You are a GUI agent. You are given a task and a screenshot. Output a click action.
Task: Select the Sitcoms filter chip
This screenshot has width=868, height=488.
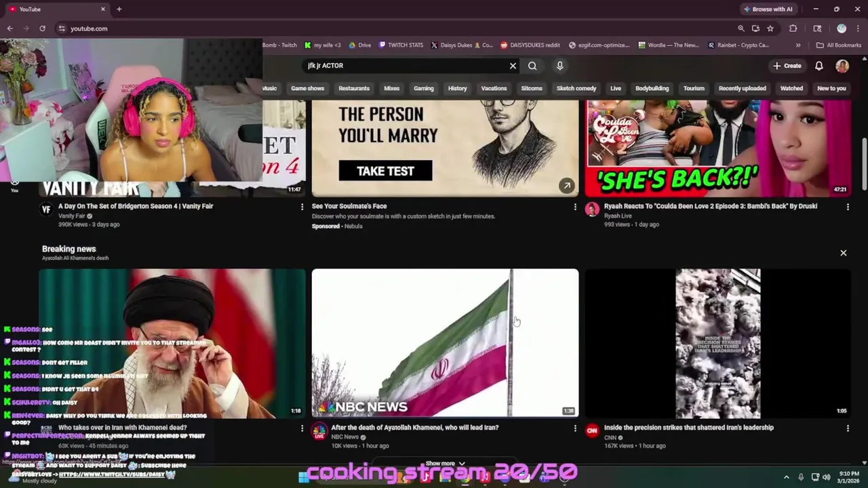point(532,88)
